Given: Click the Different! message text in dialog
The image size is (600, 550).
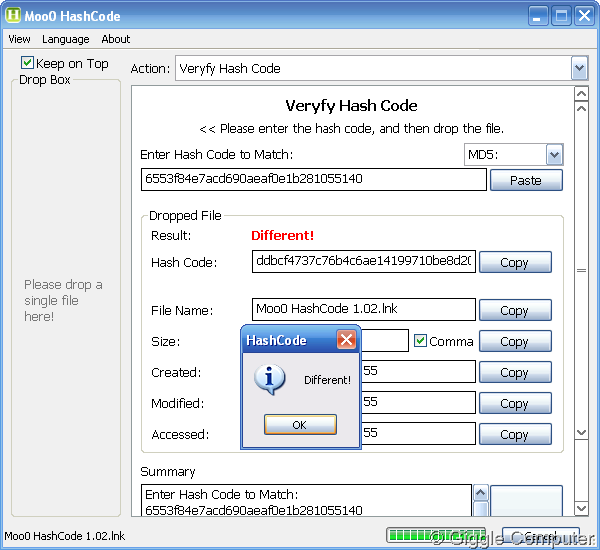Looking at the screenshot, I should point(327,380).
